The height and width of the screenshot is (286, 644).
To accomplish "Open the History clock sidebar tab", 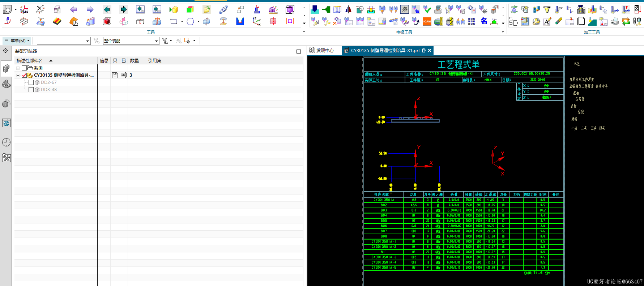I will (x=6, y=142).
